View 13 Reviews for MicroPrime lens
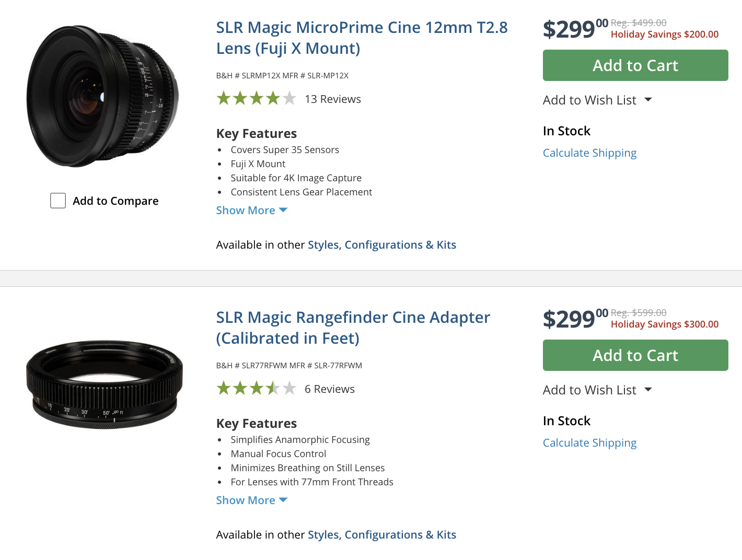The width and height of the screenshot is (742, 560). point(333,99)
